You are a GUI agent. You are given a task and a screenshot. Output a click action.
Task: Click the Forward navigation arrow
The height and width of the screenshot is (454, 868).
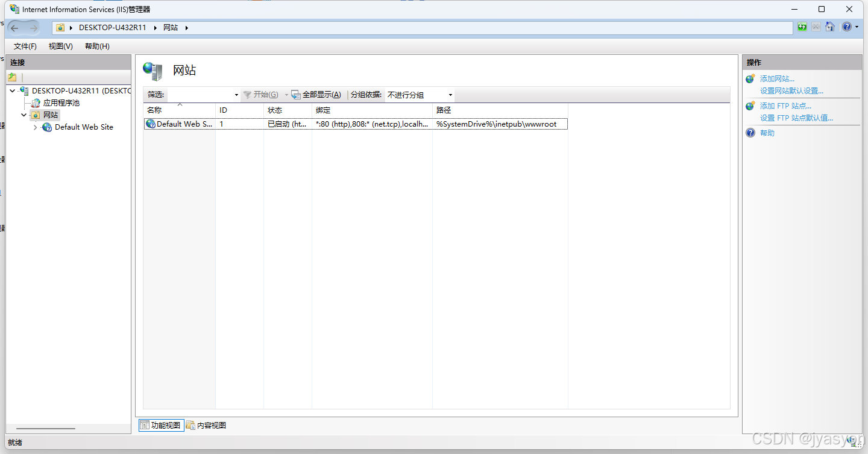(x=33, y=28)
